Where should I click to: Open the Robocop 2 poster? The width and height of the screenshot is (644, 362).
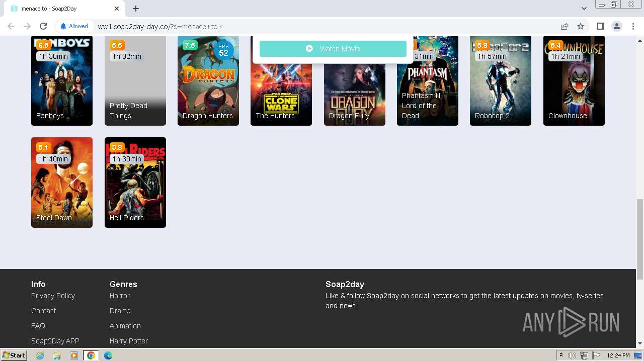click(x=501, y=80)
